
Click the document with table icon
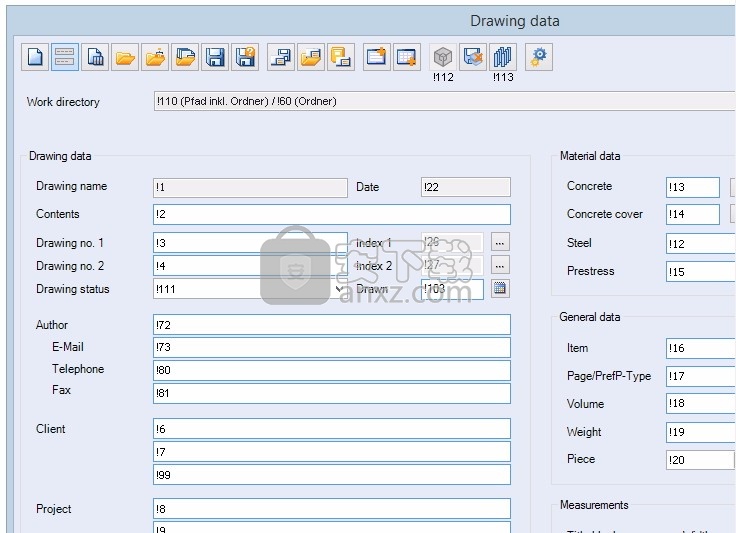(95, 57)
